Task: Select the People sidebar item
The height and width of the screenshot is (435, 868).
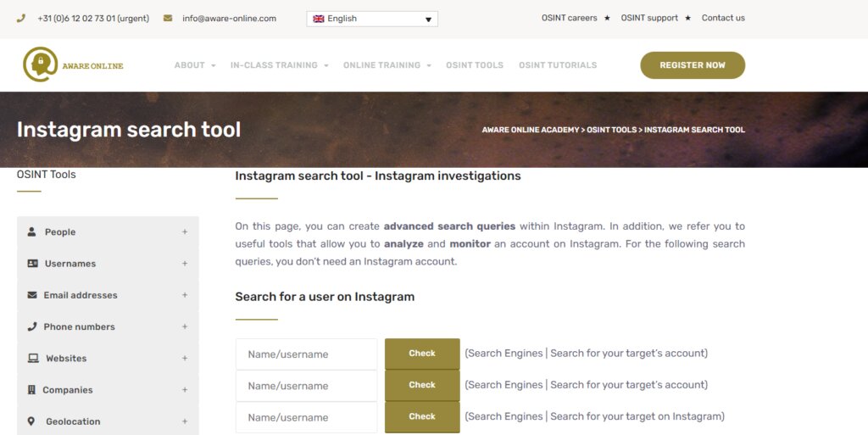Action: click(108, 231)
